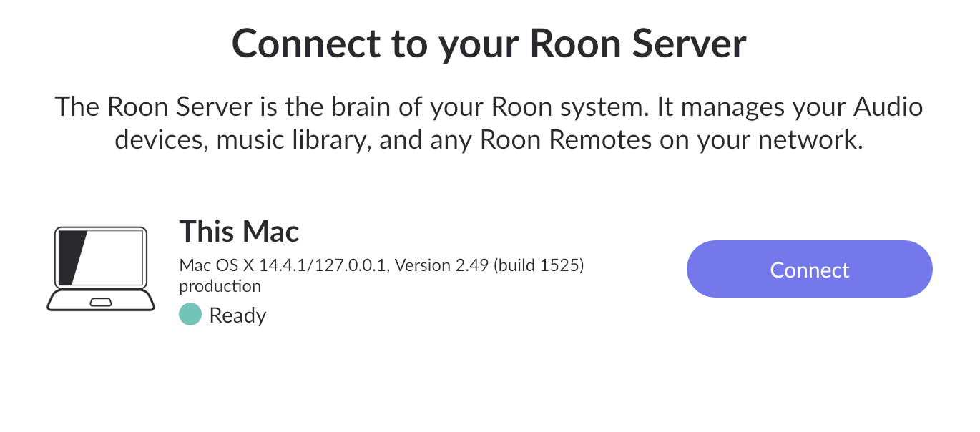The image size is (980, 432).
Task: Click the word Connect on purple button
Action: coord(809,270)
